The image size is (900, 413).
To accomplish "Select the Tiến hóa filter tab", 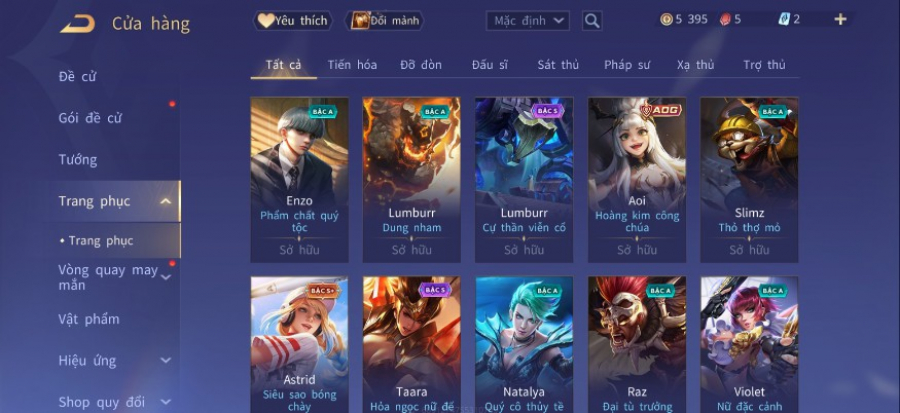I will pos(352,65).
